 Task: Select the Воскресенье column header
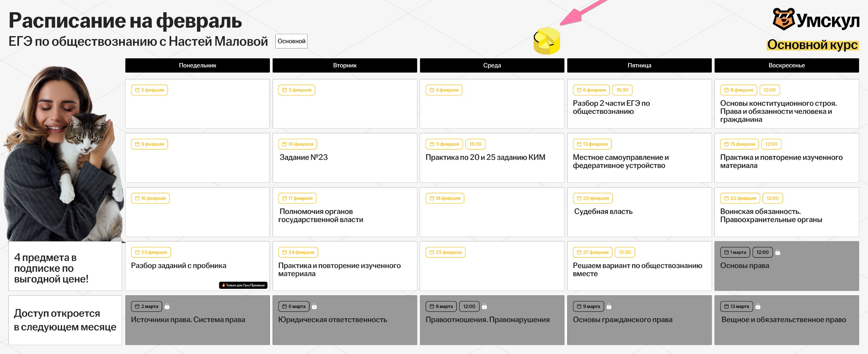[x=786, y=65]
